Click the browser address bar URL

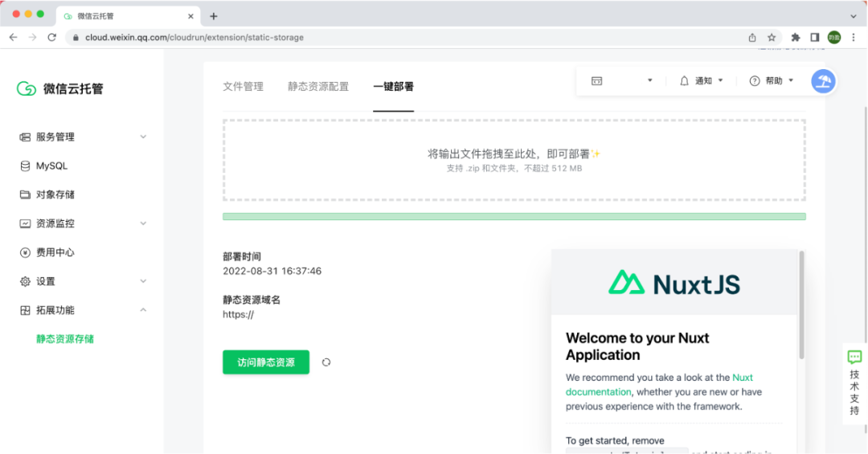tap(194, 37)
